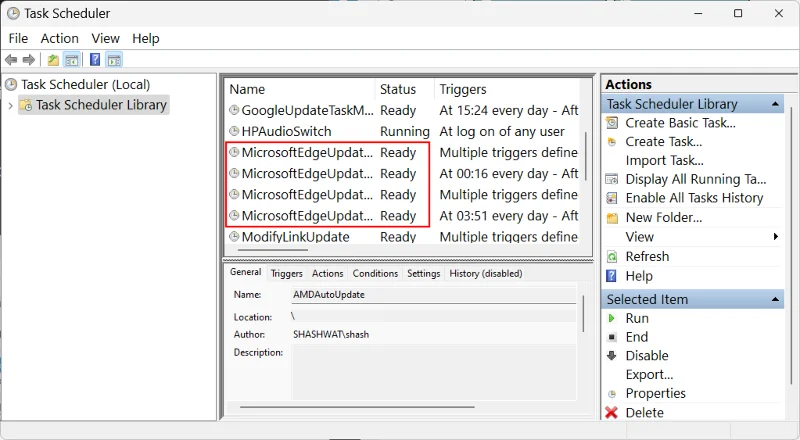The width and height of the screenshot is (800, 440).
Task: Click the Actions pane vertical scrollbar
Action: pos(791,245)
